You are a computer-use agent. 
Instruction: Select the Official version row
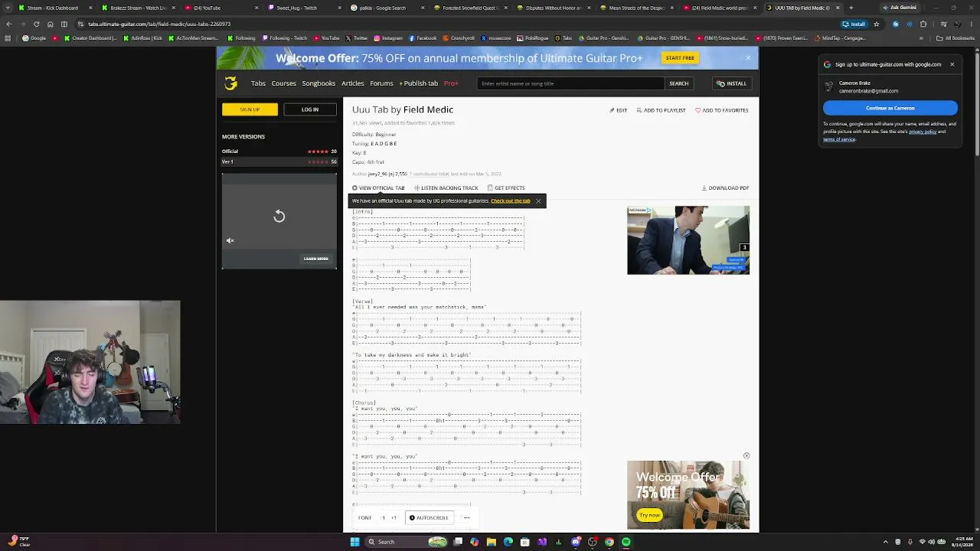point(279,152)
